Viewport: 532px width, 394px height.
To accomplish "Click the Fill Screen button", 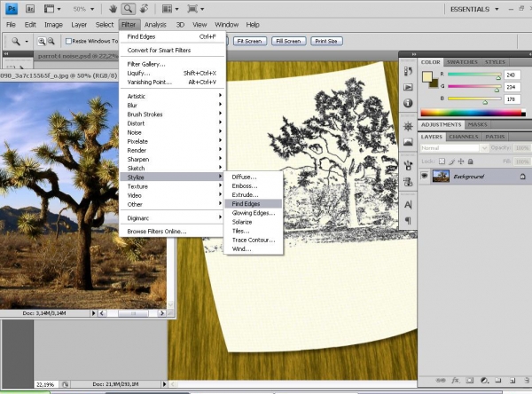I will point(288,41).
